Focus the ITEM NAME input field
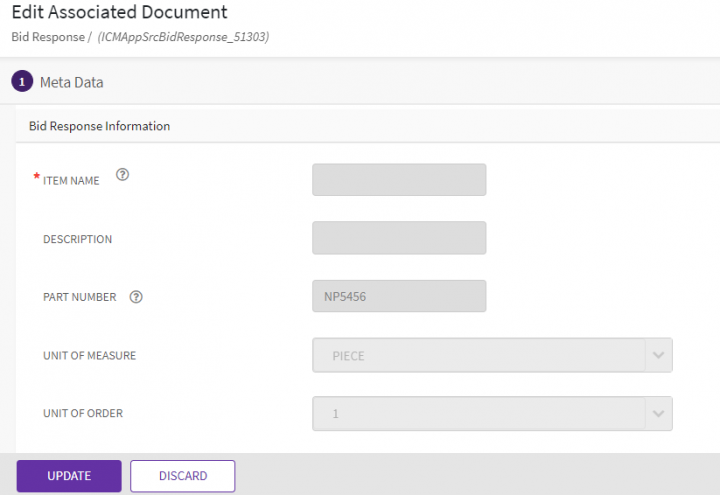 pos(399,180)
